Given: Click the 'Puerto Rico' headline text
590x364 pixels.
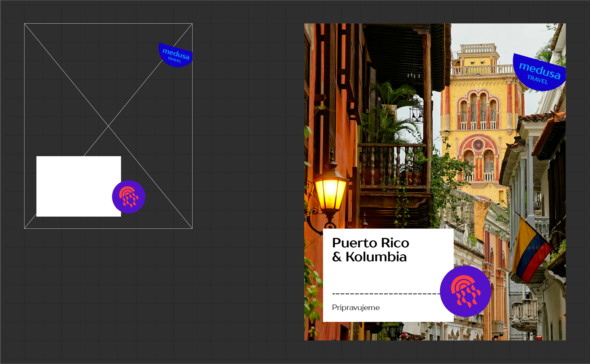Looking at the screenshot, I should click(371, 243).
